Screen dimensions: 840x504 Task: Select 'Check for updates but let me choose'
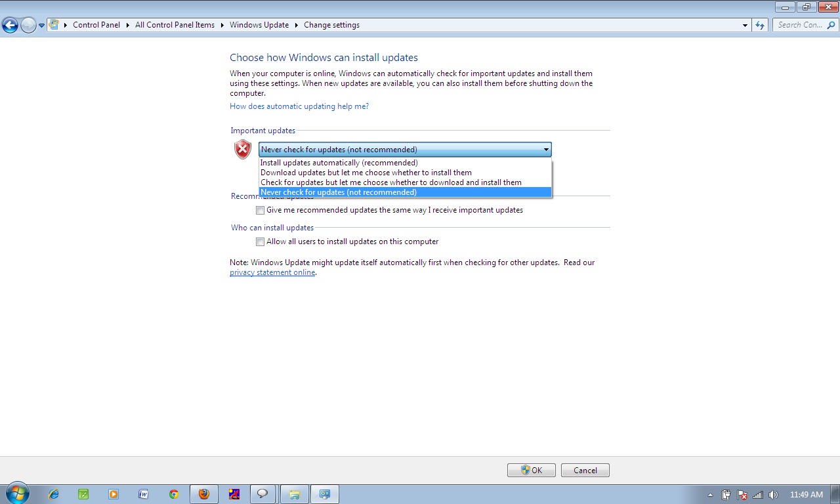point(406,182)
